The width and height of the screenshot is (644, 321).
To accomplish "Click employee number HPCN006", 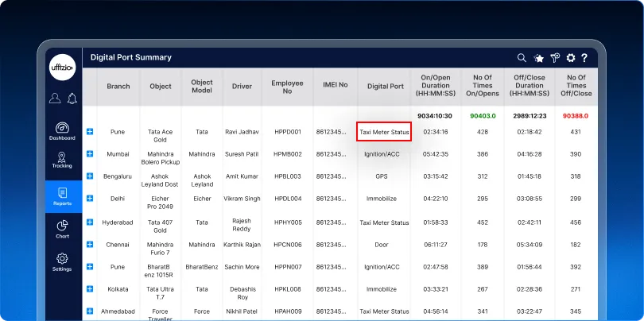I will pos(288,245).
